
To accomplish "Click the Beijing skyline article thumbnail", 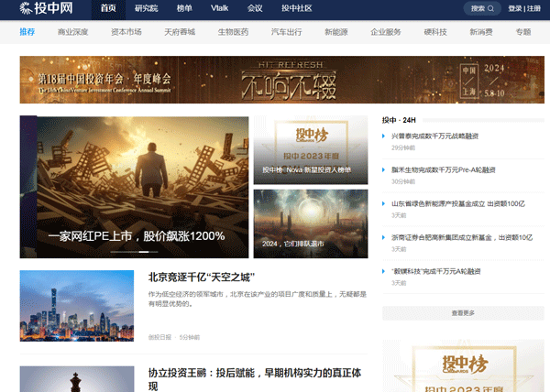I will 77,306.
